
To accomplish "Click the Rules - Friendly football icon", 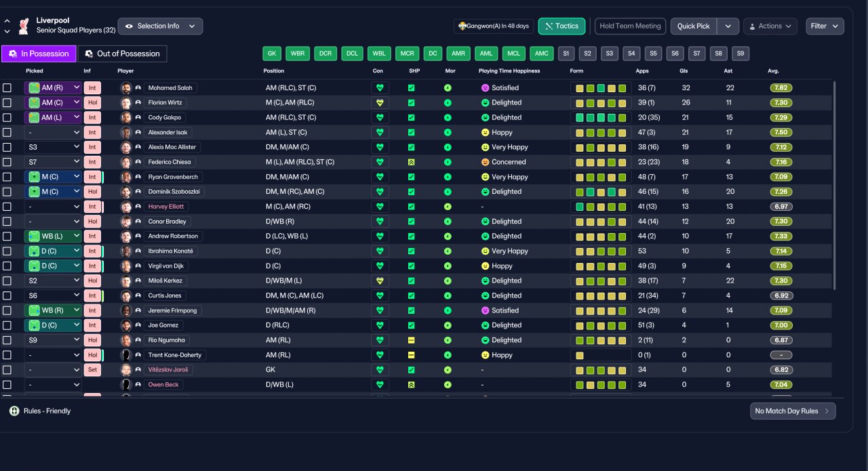I will tap(14, 411).
